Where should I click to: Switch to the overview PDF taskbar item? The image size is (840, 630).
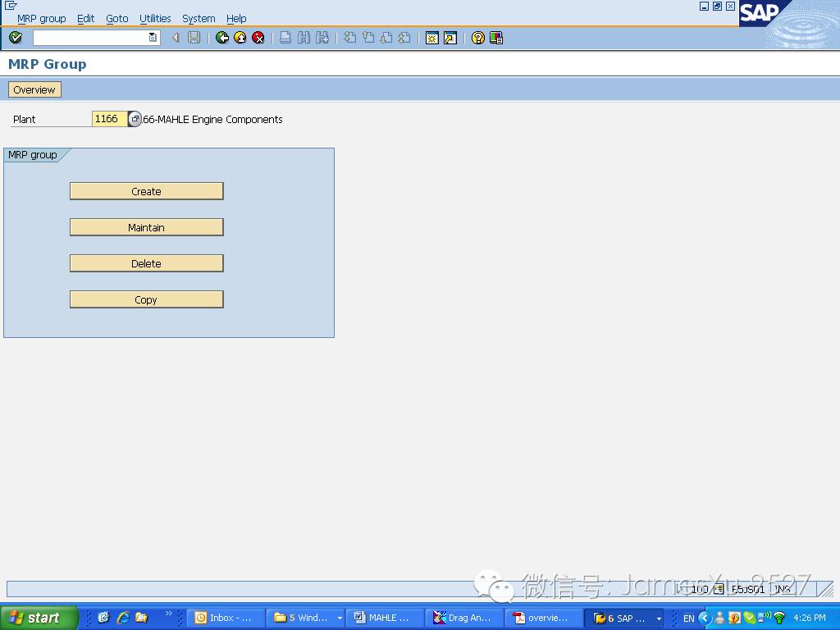[x=543, y=618]
